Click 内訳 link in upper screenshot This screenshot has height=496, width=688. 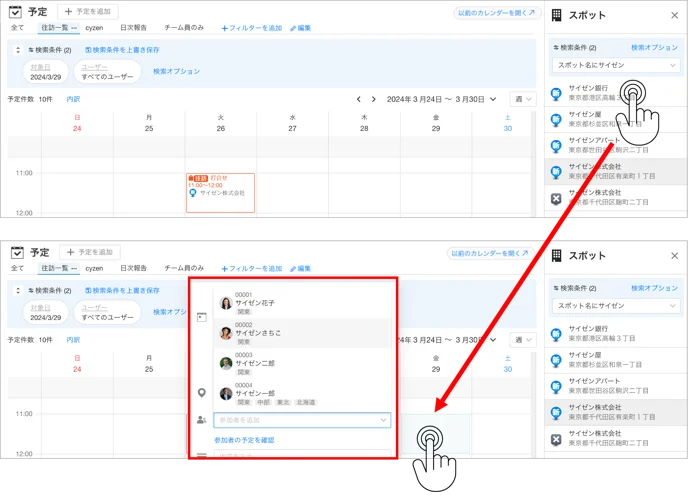point(73,99)
